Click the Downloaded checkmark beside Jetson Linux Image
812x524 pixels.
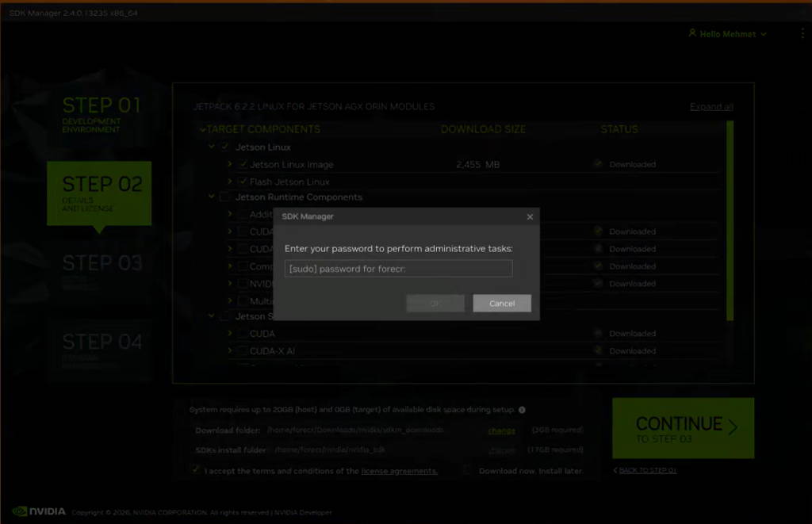click(x=597, y=164)
